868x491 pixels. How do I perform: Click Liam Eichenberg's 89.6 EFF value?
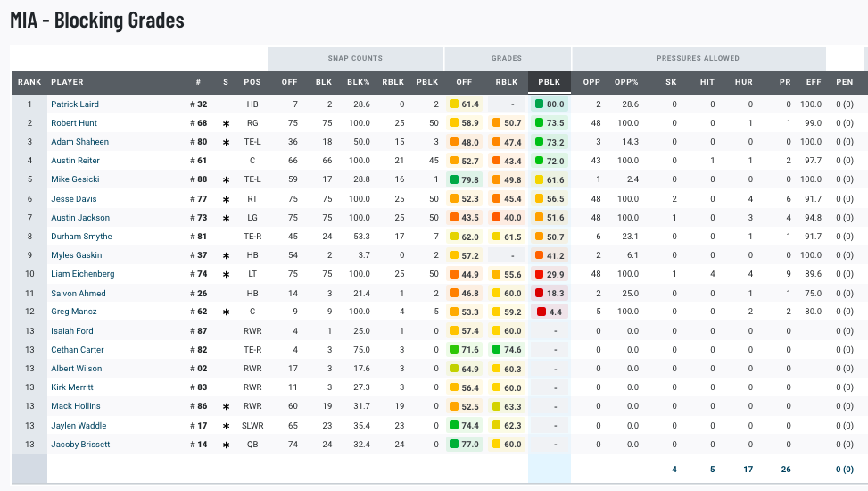click(814, 274)
